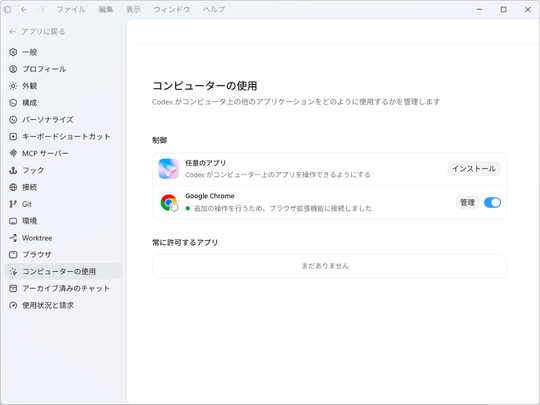
Task: Click the 構成 icon in sidebar
Action: click(13, 103)
